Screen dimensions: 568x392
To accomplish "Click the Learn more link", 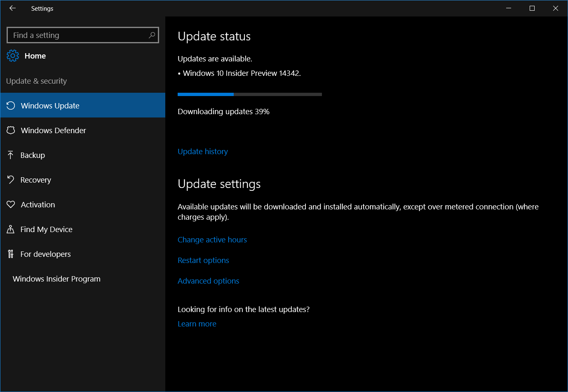I will (197, 324).
